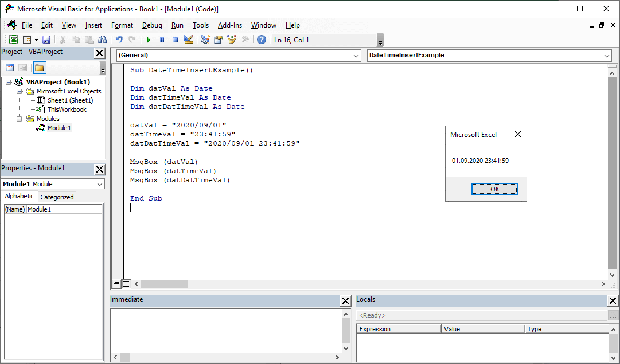Save the workbook with the floppy disk icon

tap(46, 40)
